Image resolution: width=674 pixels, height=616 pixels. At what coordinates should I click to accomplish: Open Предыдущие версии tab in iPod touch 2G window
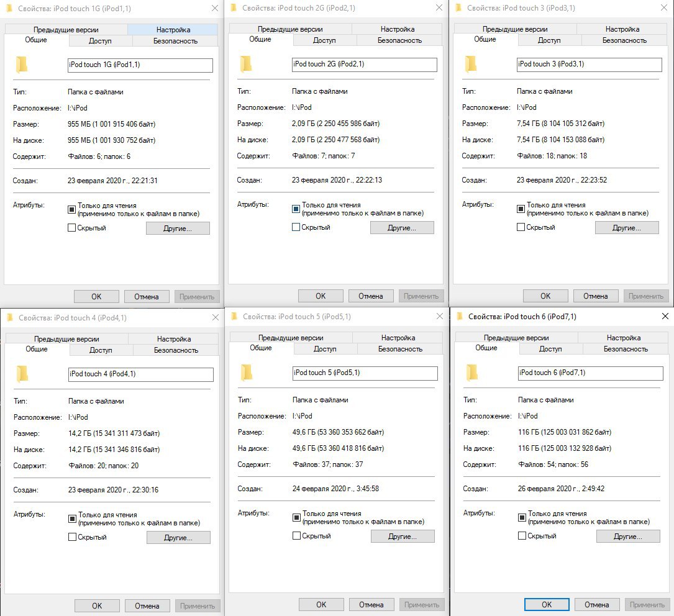point(290,29)
